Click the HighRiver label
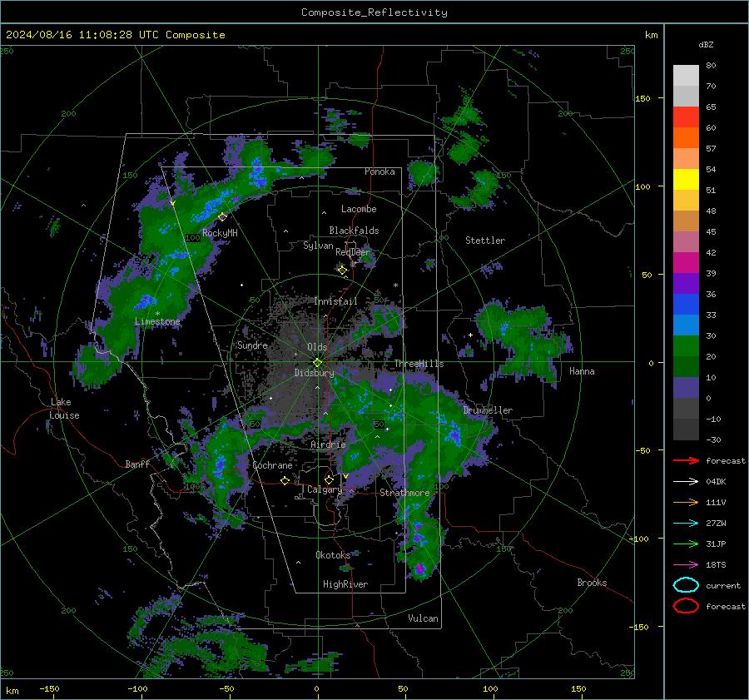Image resolution: width=749 pixels, height=700 pixels. pyautogui.click(x=345, y=584)
